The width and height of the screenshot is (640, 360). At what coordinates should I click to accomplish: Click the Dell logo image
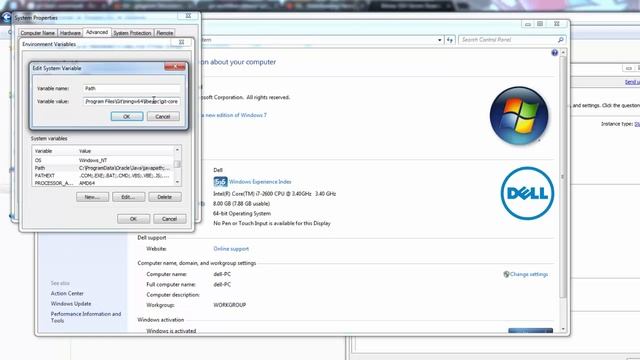coord(527,193)
